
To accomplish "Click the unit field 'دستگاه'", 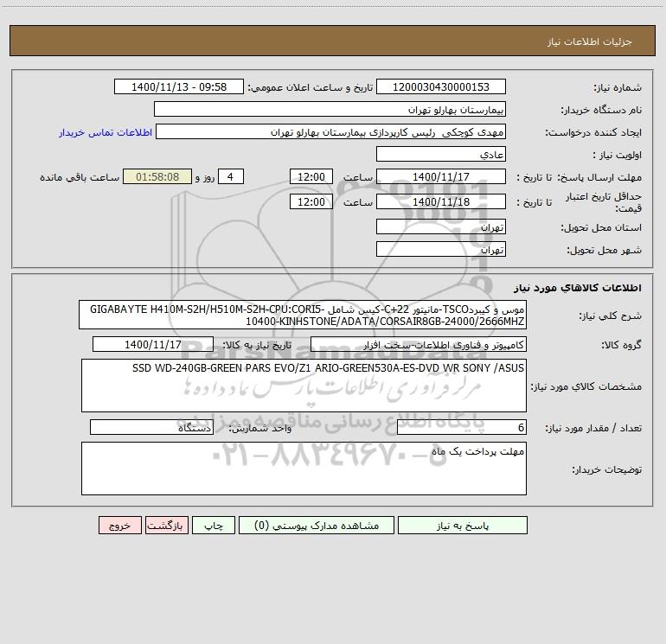I will (x=151, y=428).
